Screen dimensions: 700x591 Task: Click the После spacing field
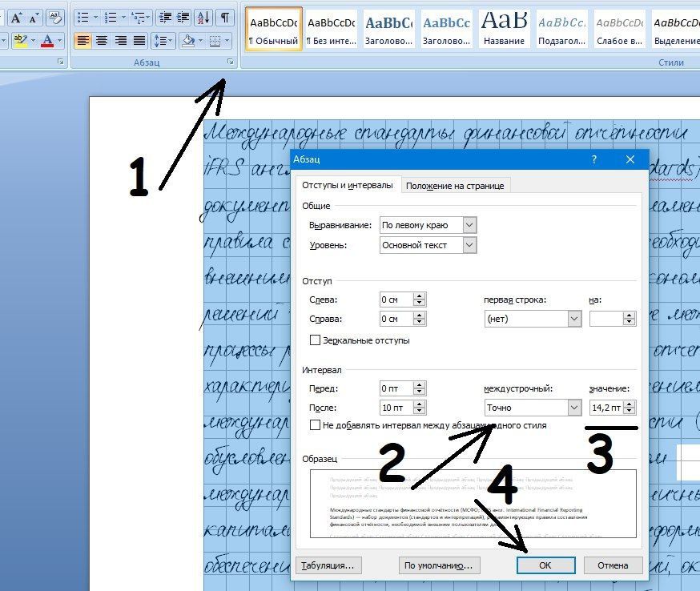click(396, 408)
